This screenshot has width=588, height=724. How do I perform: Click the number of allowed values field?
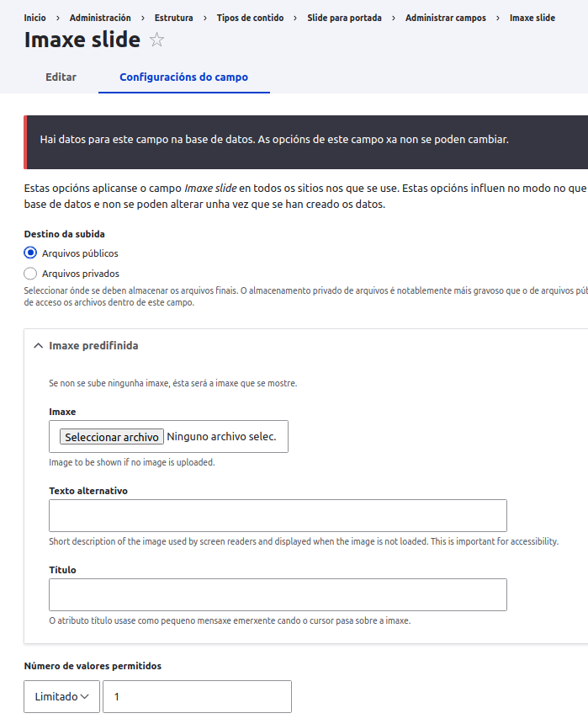(197, 697)
